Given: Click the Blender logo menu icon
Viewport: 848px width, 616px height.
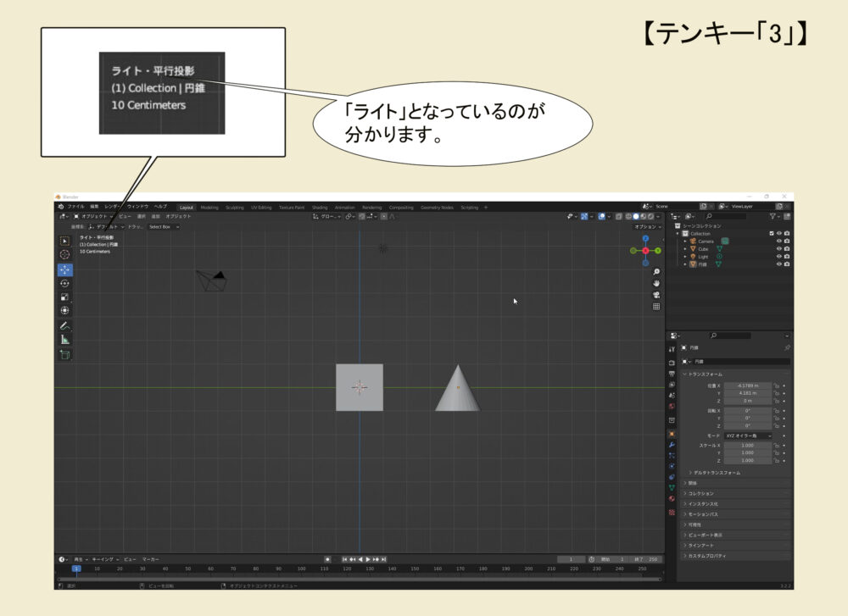Looking at the screenshot, I should (61, 207).
